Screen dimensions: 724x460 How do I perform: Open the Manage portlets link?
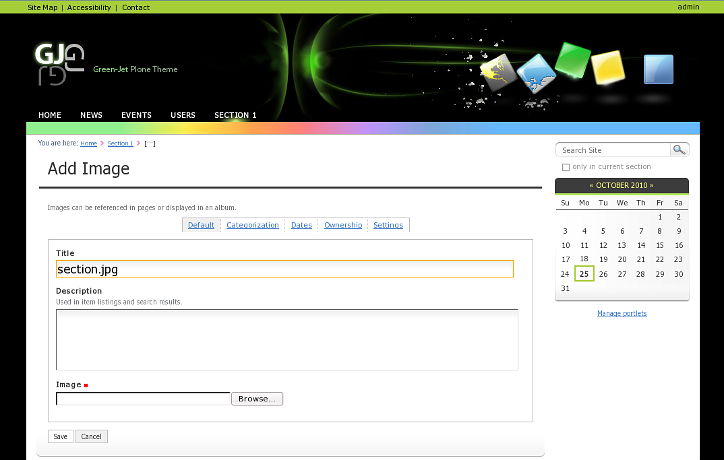click(621, 313)
